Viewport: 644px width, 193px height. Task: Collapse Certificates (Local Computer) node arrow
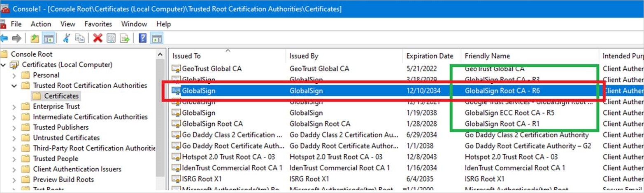pyautogui.click(x=4, y=65)
